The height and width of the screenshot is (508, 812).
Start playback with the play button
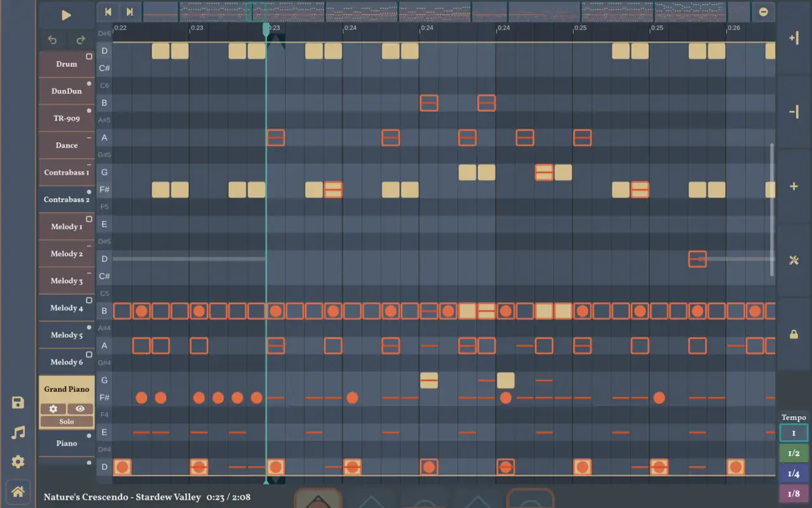66,15
